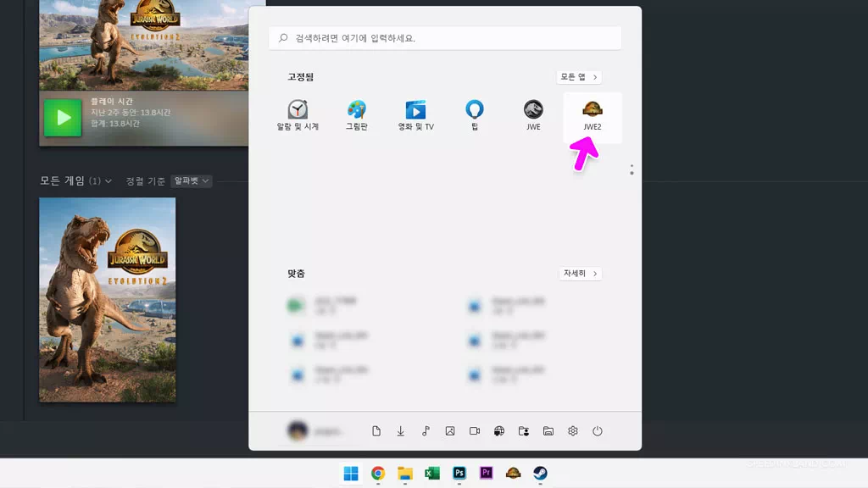Open the user account avatar in Start menu
868x488 pixels.
point(298,431)
